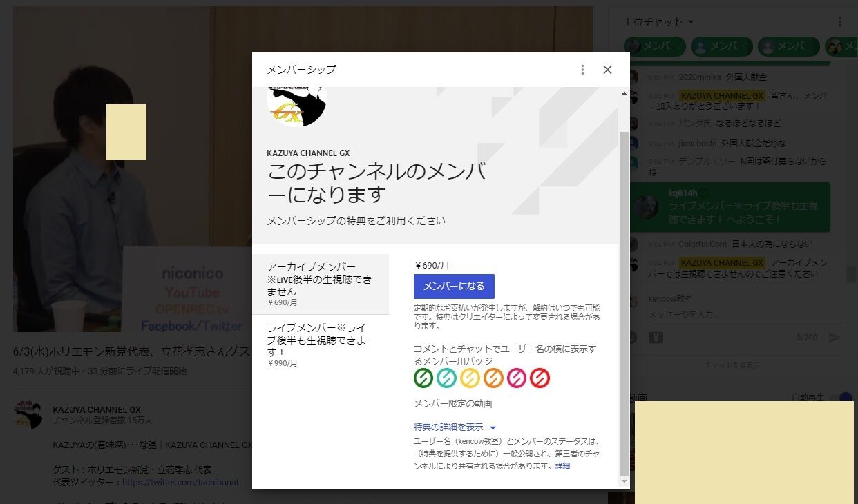Click the 6/3(水)ホリエモン新党代表 video title
Screen dimensions: 858x504
tap(132, 351)
